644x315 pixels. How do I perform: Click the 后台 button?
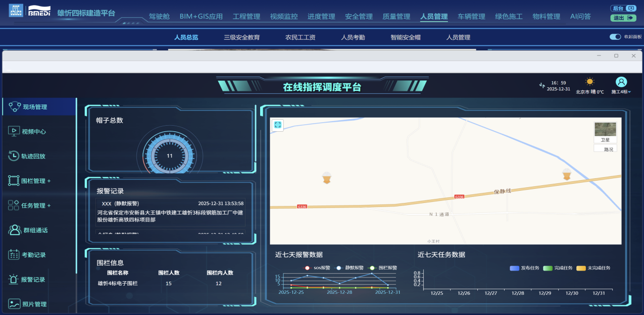(623, 8)
